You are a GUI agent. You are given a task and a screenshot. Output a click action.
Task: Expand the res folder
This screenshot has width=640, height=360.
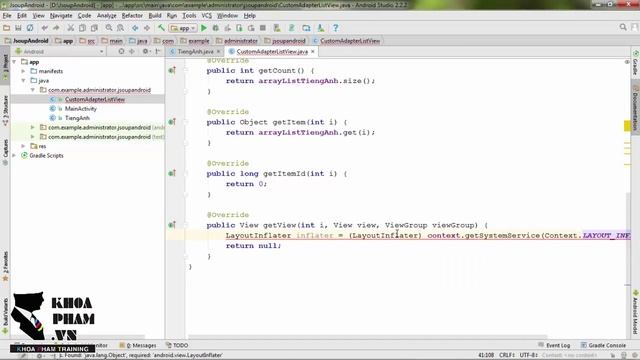(23, 146)
